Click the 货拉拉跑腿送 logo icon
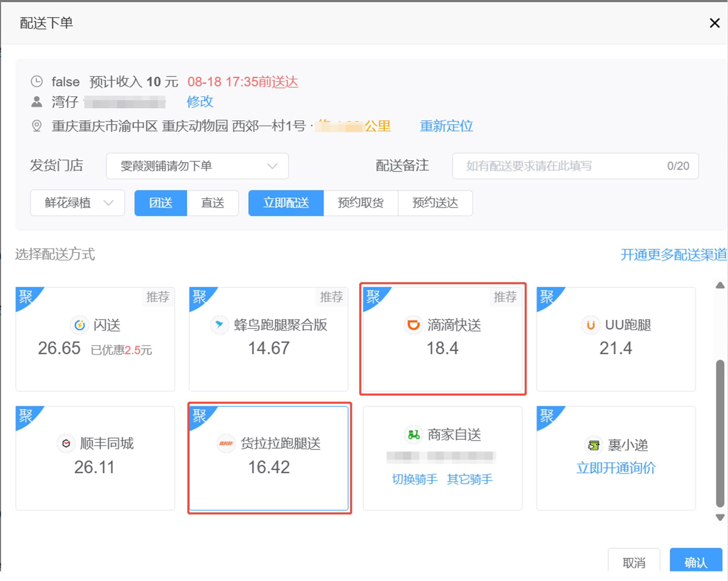This screenshot has width=728, height=581. tap(226, 443)
